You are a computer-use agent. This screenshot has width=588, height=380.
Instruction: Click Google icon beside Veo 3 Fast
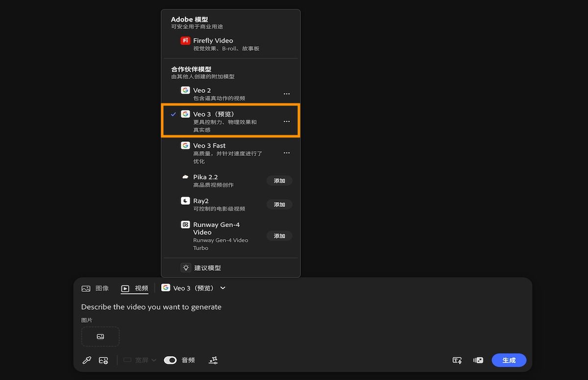tap(185, 146)
